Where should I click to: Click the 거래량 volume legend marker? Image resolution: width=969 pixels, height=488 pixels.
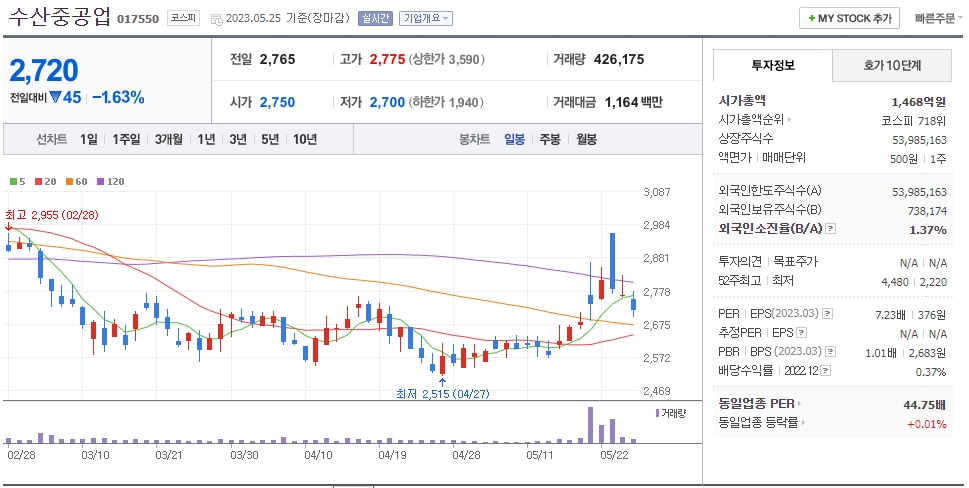click(x=658, y=413)
